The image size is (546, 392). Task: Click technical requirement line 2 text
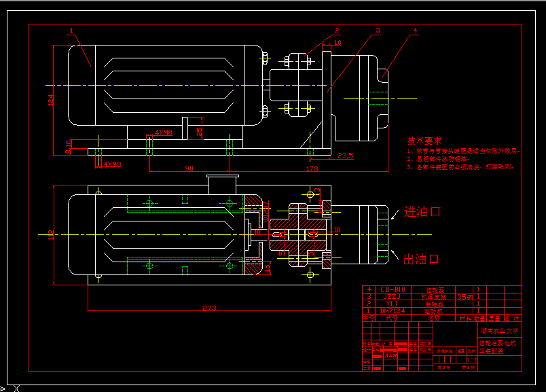point(438,159)
